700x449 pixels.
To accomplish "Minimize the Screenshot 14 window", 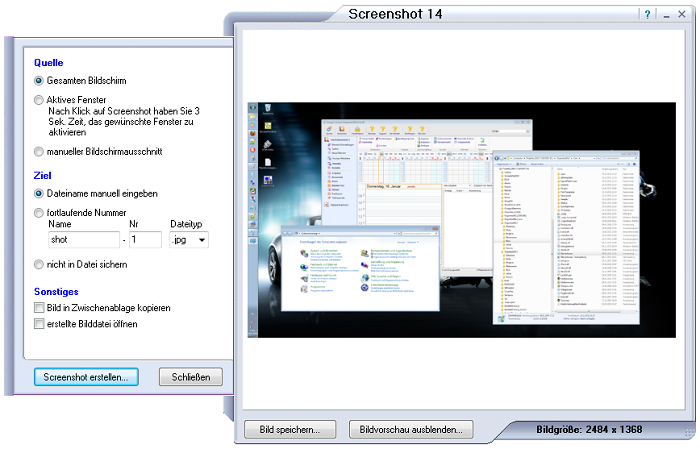I will pos(667,15).
